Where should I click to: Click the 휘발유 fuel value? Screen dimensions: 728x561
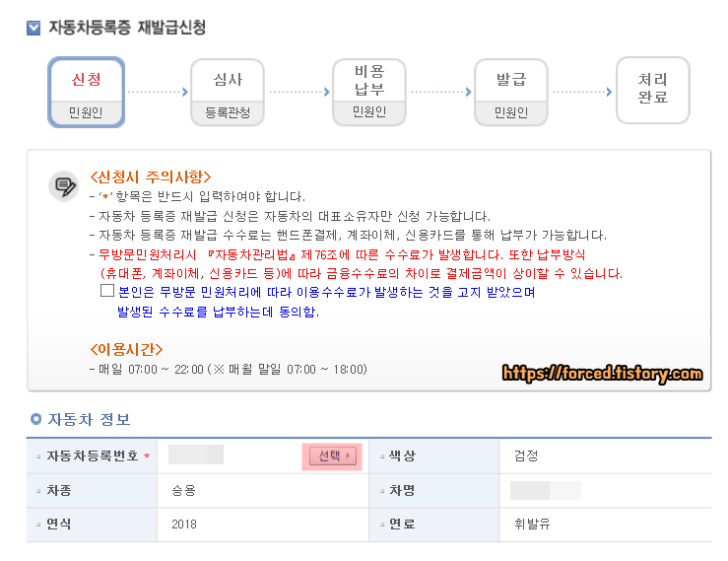pyautogui.click(x=532, y=525)
